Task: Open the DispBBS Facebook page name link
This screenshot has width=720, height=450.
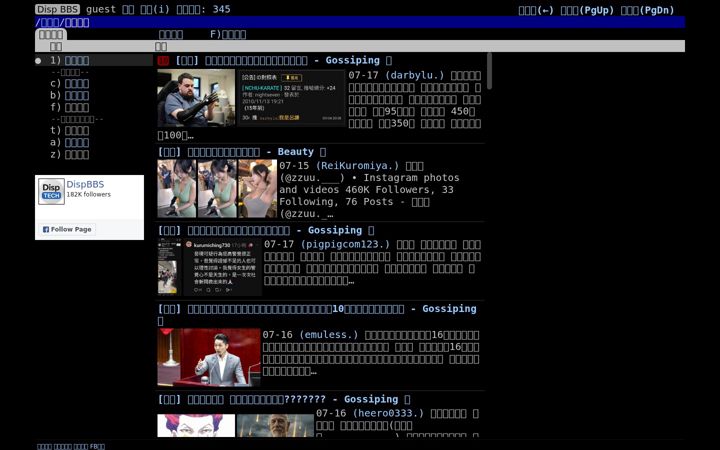Action: (x=85, y=184)
